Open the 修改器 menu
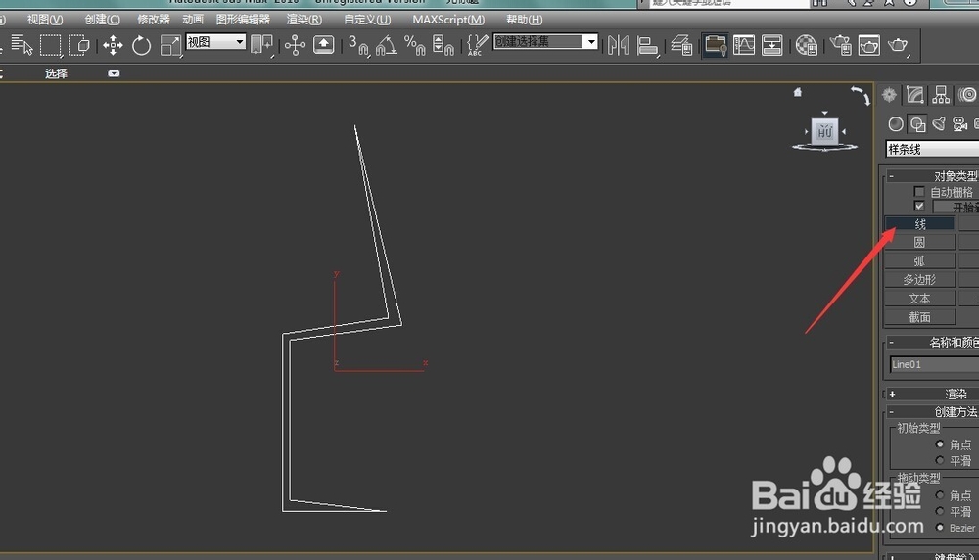The image size is (979, 560). pos(154,20)
